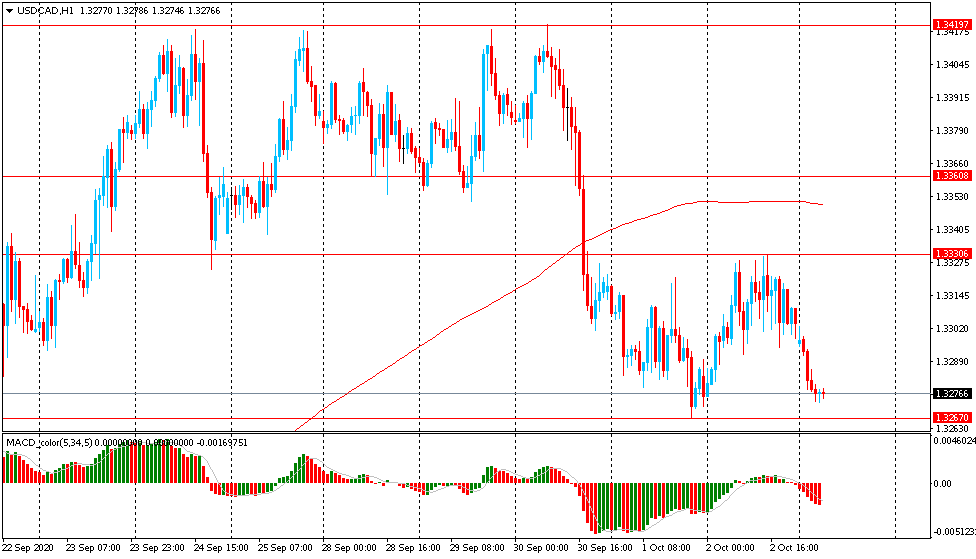
Task: Click the 23 Sep 07:00 time label
Action: (x=93, y=548)
